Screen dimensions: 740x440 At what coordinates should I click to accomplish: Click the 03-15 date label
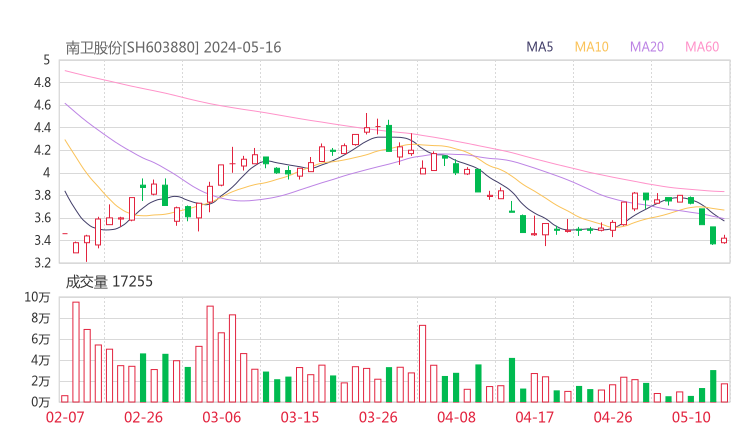pyautogui.click(x=300, y=417)
